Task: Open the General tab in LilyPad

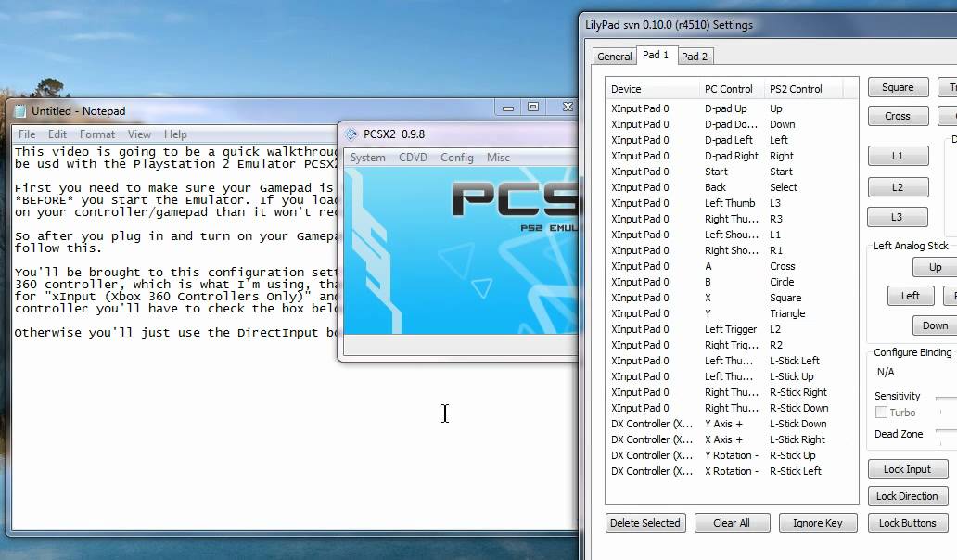Action: [x=614, y=57]
